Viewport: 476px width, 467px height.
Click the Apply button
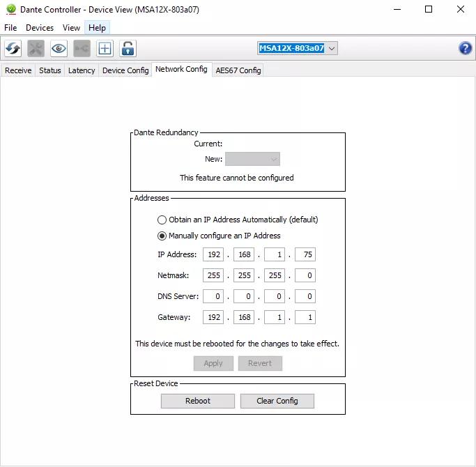[x=213, y=363]
